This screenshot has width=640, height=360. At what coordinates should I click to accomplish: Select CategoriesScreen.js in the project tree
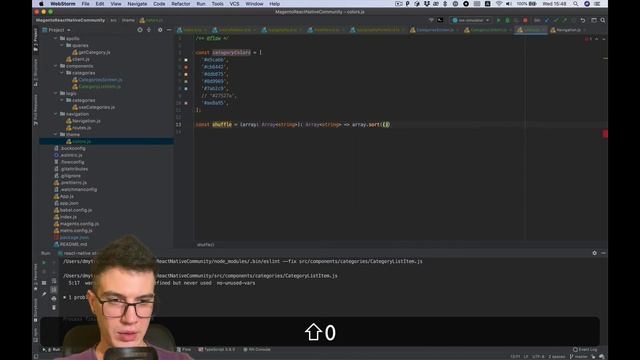(97, 80)
